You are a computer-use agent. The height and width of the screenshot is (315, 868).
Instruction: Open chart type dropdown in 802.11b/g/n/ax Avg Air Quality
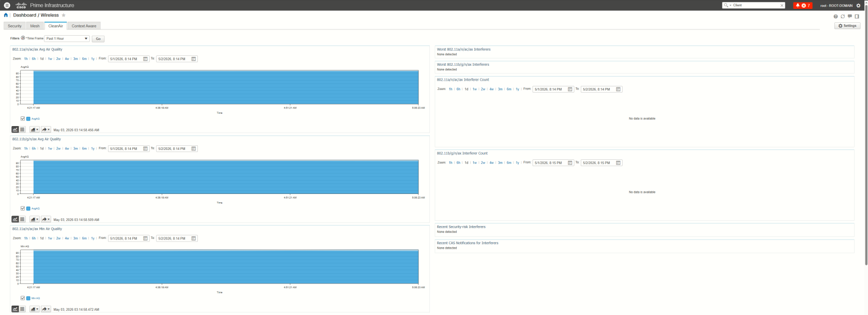35,219
